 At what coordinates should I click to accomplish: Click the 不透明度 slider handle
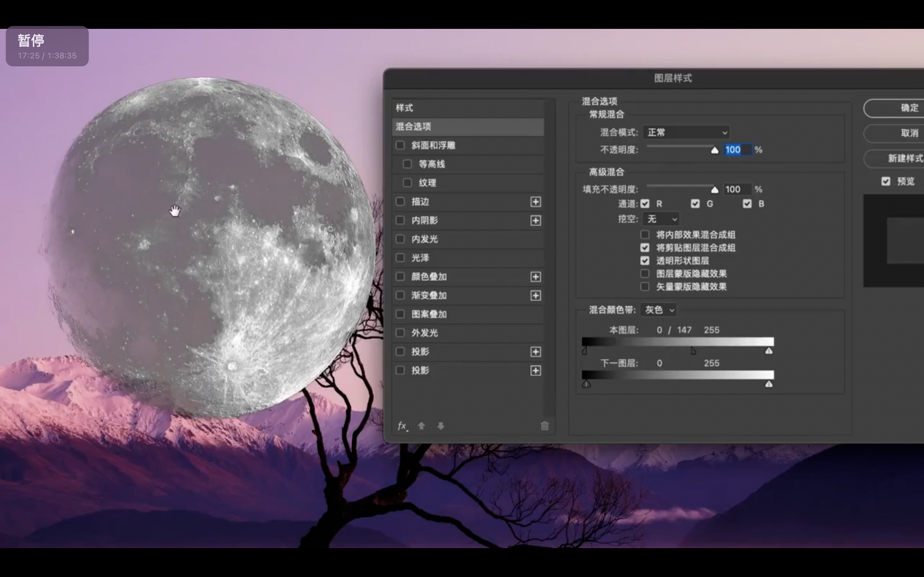714,150
